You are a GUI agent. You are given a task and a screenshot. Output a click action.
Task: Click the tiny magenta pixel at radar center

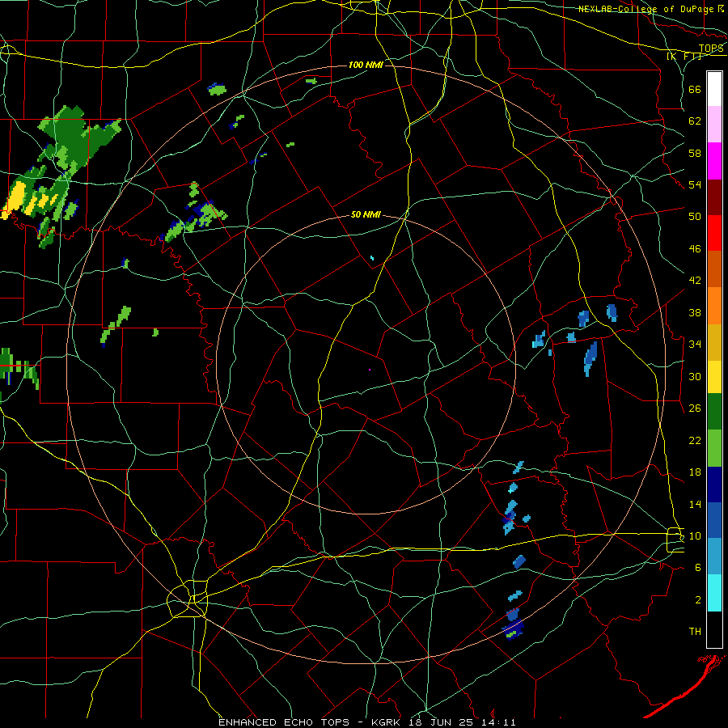coord(370,370)
